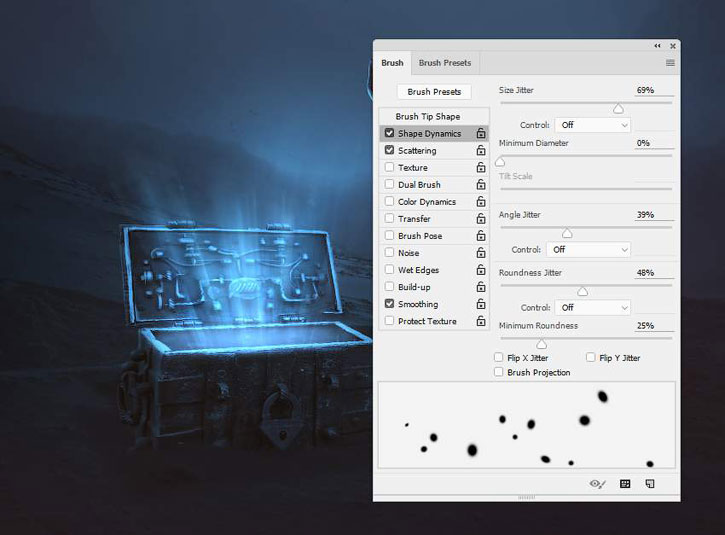Click the Angle Jitter slider handle
The image size is (725, 535).
567,233
